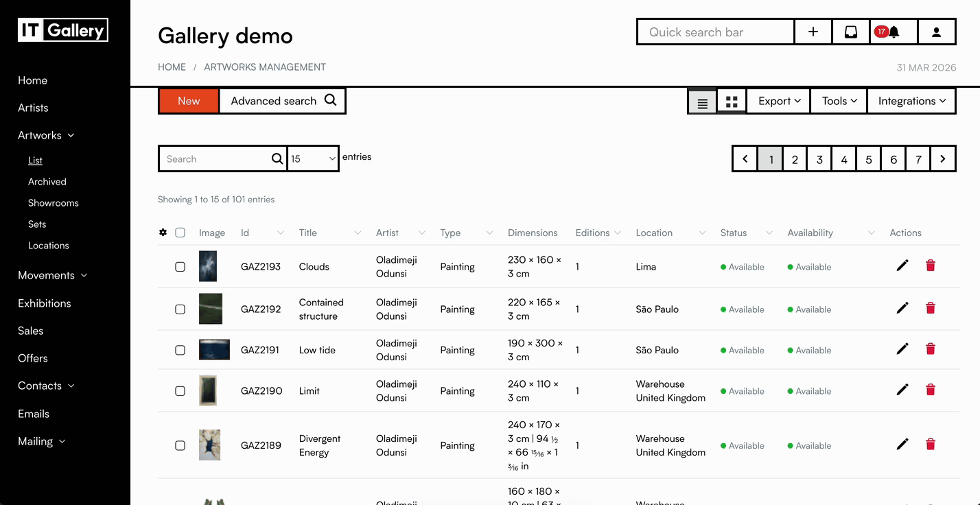Toggle the select-all checkbox in header

click(x=180, y=233)
